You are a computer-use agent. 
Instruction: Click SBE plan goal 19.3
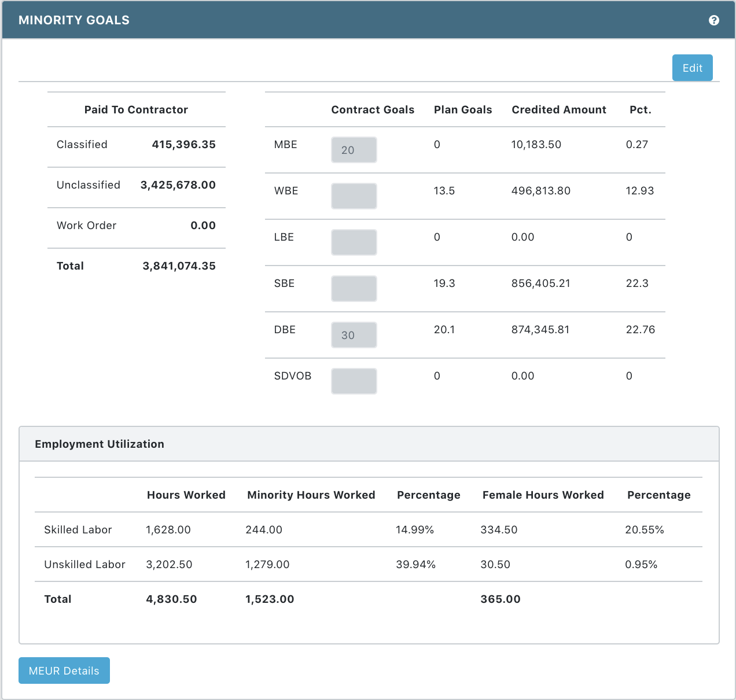[444, 283]
